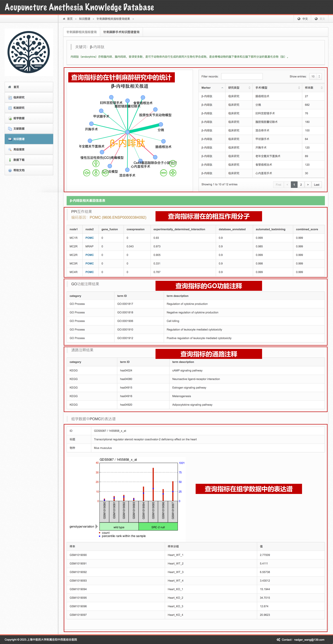
Task: Click the Filter records input field
Action: tap(242, 76)
